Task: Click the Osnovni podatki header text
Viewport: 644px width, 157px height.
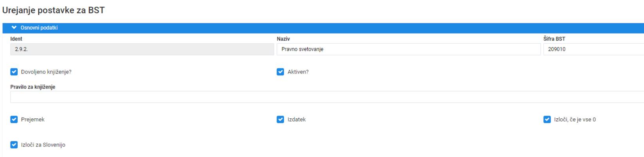Action: (x=39, y=28)
